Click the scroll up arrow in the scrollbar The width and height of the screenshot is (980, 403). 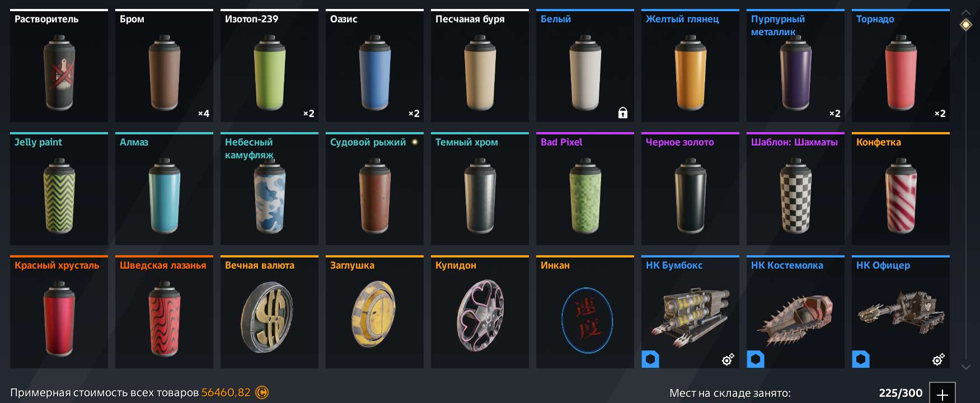[966, 11]
